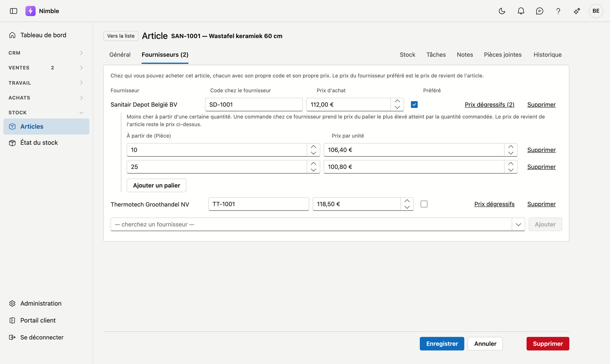This screenshot has width=610, height=364.
Task: Decrease the 25 quantity stepper
Action: pos(313,170)
